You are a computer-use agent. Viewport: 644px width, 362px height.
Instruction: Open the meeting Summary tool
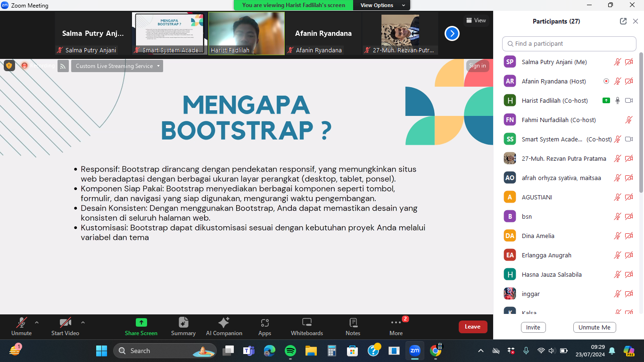pos(183,327)
